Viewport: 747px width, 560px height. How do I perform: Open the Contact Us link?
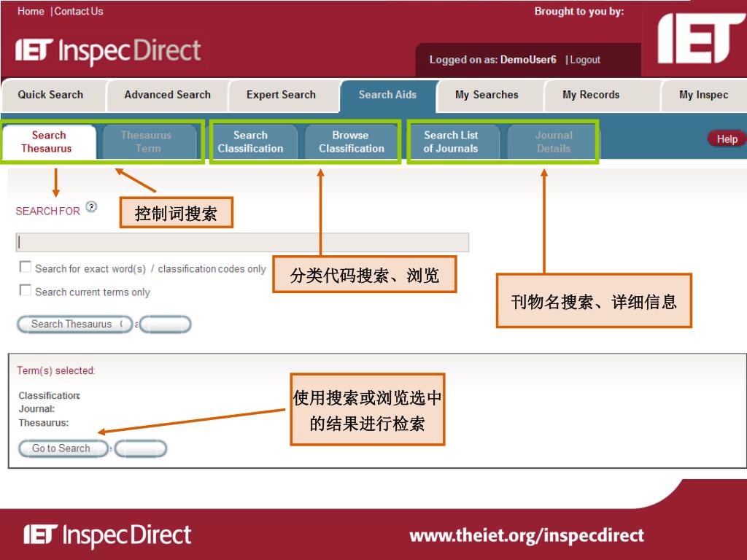(x=79, y=11)
